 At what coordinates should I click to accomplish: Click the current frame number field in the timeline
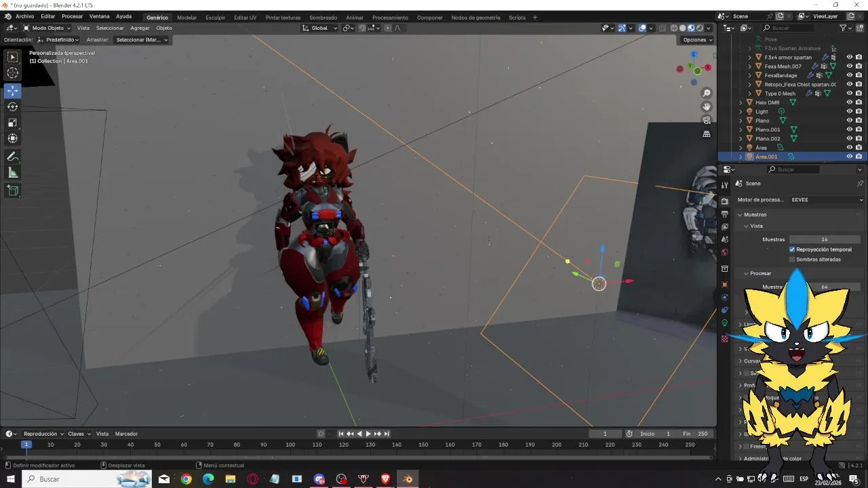606,434
